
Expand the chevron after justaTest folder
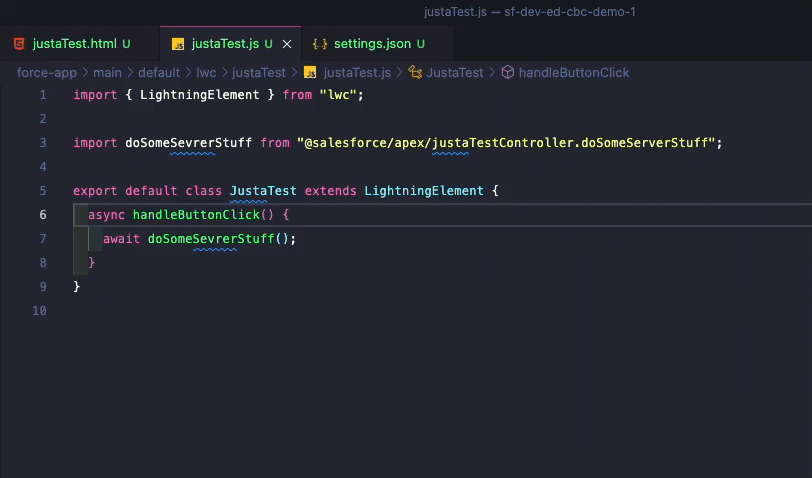coord(294,73)
